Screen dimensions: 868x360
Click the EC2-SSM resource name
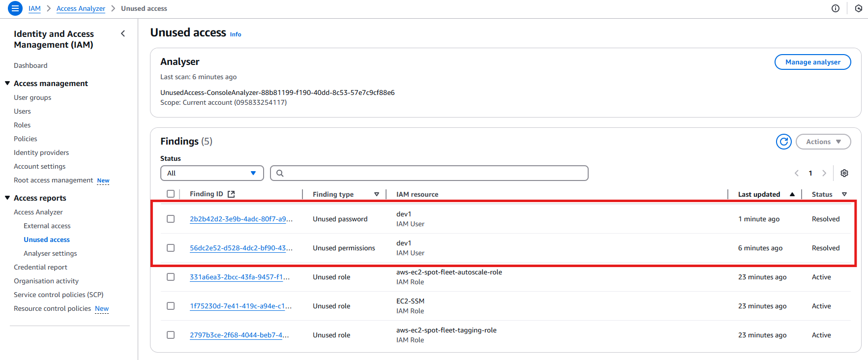[x=410, y=301]
